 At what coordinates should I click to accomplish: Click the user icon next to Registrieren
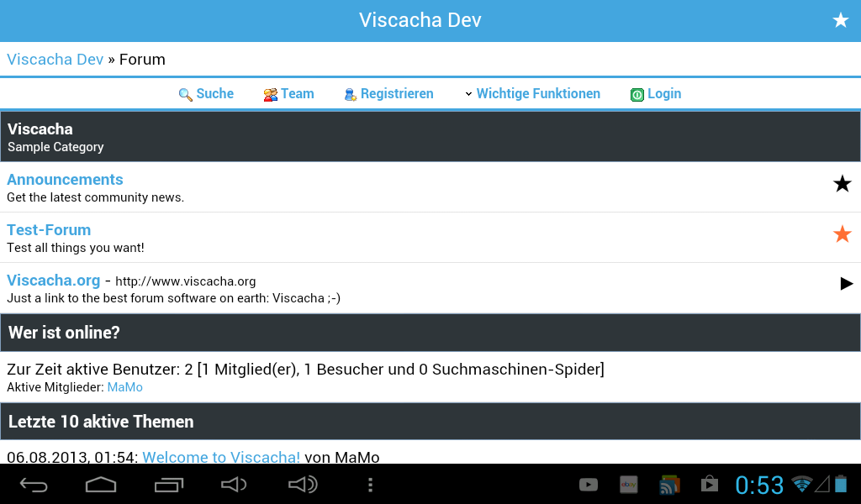(x=351, y=95)
